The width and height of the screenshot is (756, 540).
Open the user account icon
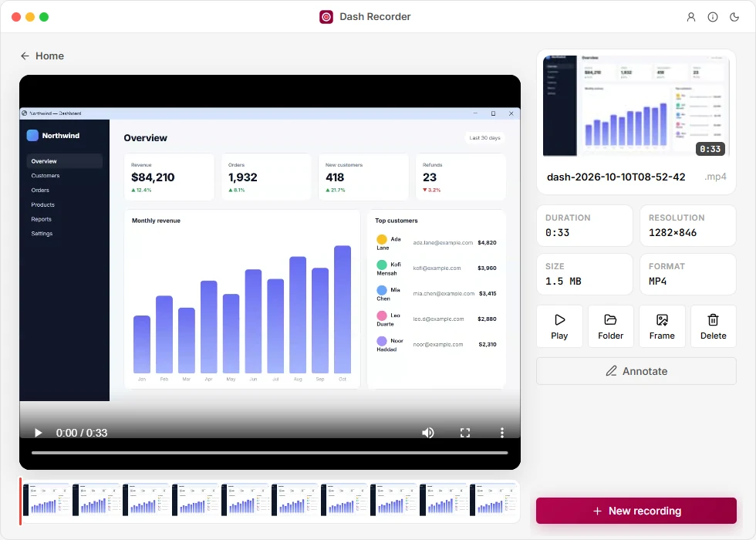691,17
